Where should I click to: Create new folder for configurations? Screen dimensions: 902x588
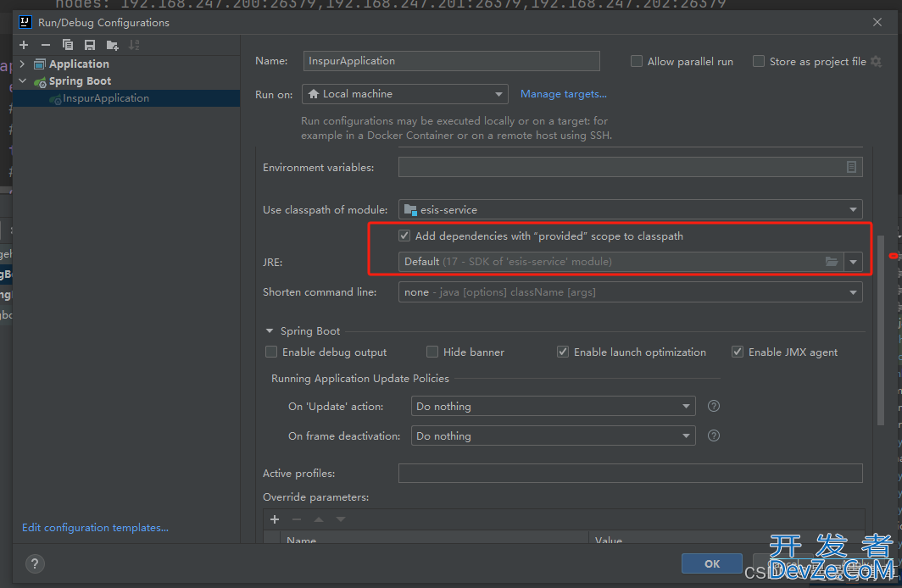112,45
